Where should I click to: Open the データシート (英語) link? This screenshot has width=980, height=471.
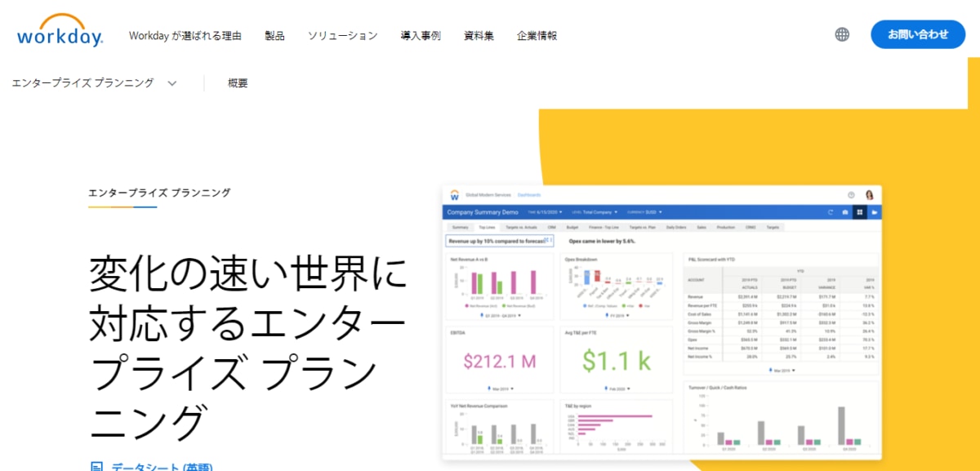[163, 467]
